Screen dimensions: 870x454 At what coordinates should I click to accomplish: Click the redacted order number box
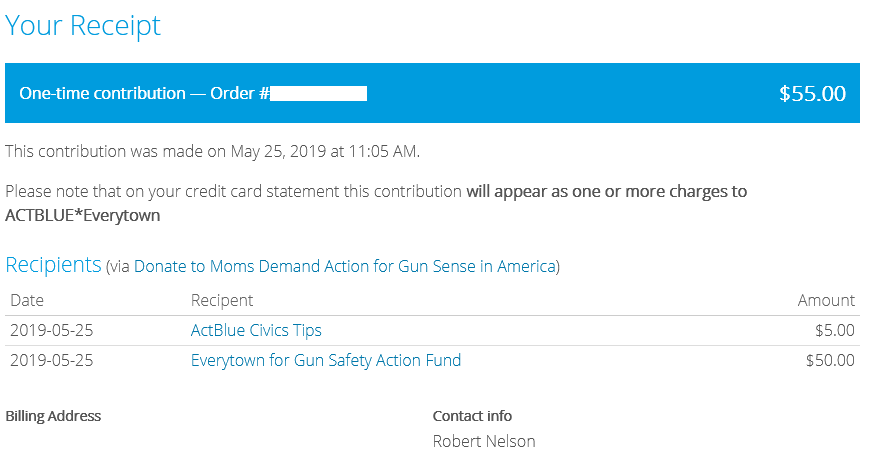tap(319, 93)
